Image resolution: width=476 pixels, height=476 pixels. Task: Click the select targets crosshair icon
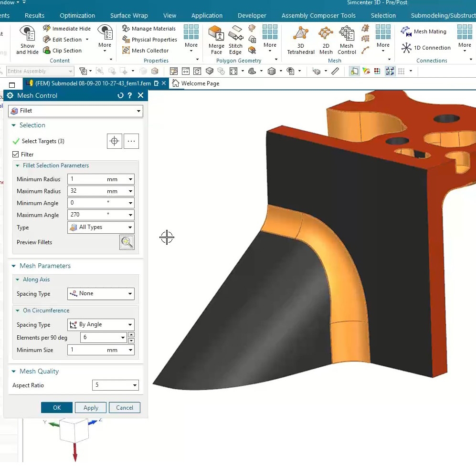point(114,141)
